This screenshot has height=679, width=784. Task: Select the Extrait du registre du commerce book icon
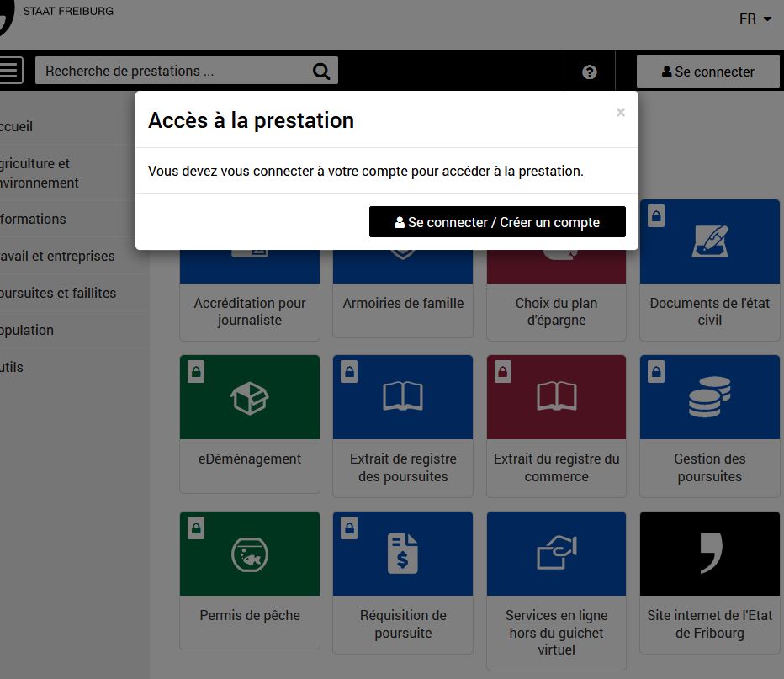555,396
